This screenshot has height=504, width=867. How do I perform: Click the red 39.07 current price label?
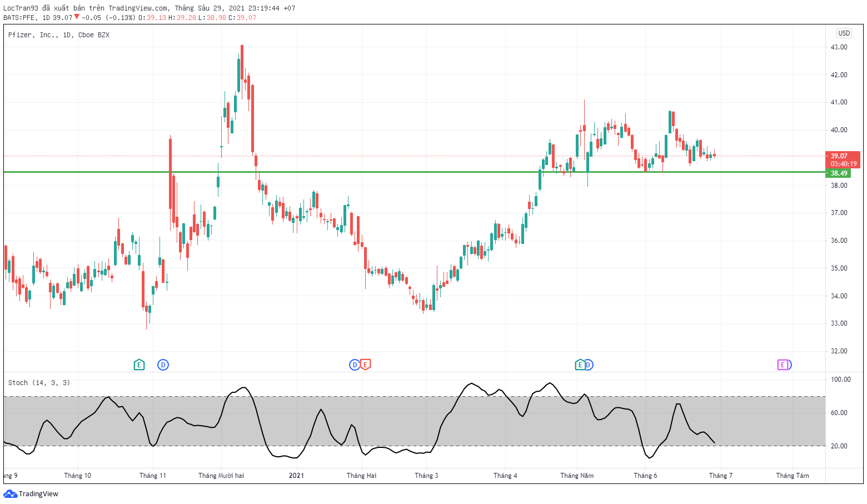pos(843,159)
